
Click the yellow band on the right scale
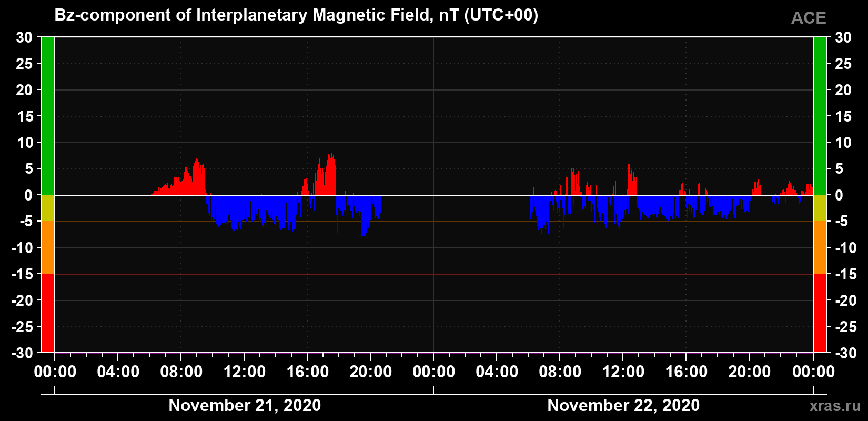coord(820,208)
